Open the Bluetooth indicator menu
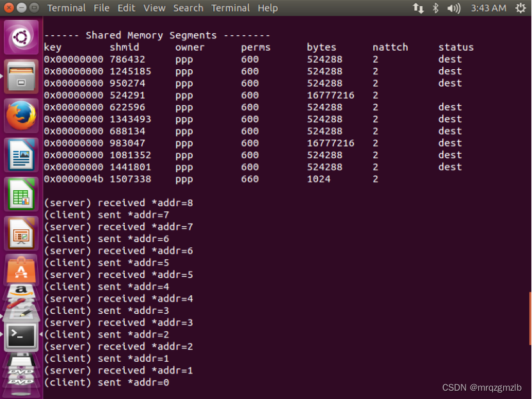This screenshot has width=532, height=399. (x=435, y=8)
